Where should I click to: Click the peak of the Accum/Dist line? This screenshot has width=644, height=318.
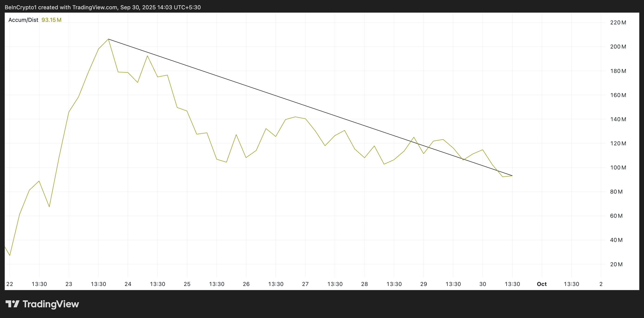coord(108,39)
